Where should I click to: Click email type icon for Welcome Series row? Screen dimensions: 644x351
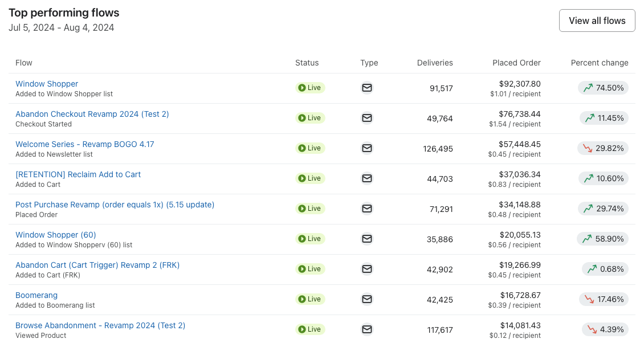pyautogui.click(x=367, y=148)
